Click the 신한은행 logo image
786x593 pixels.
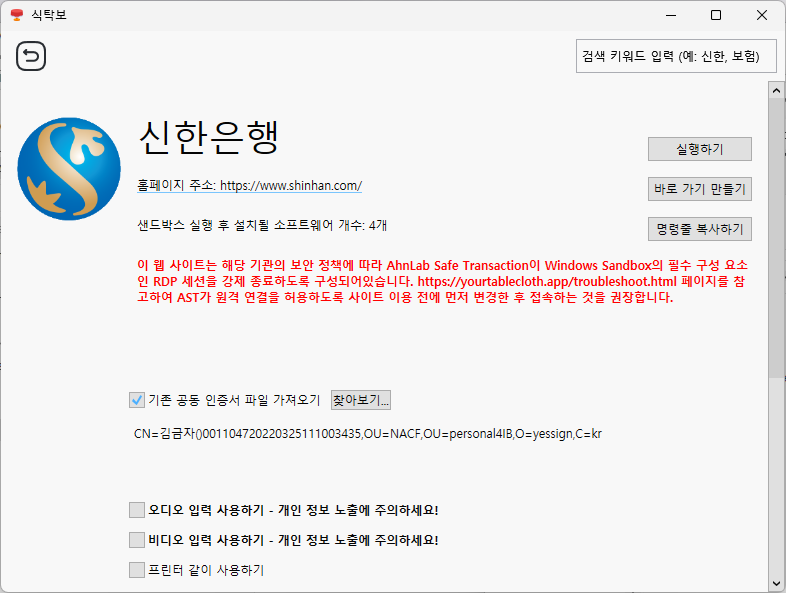pyautogui.click(x=69, y=168)
